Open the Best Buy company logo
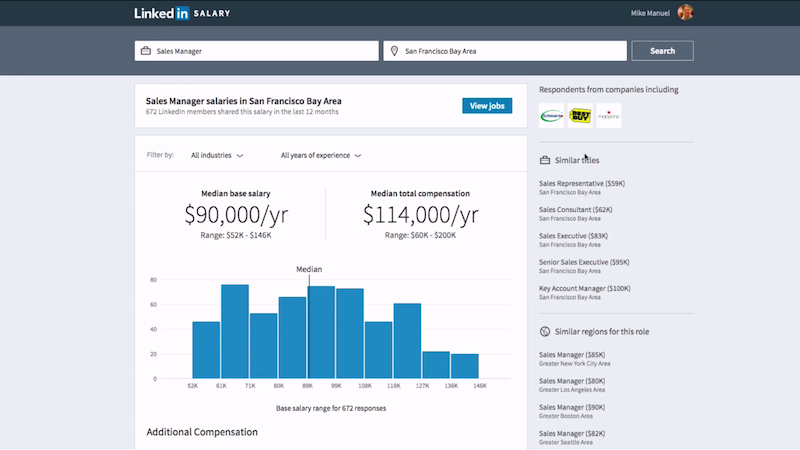 tap(580, 116)
